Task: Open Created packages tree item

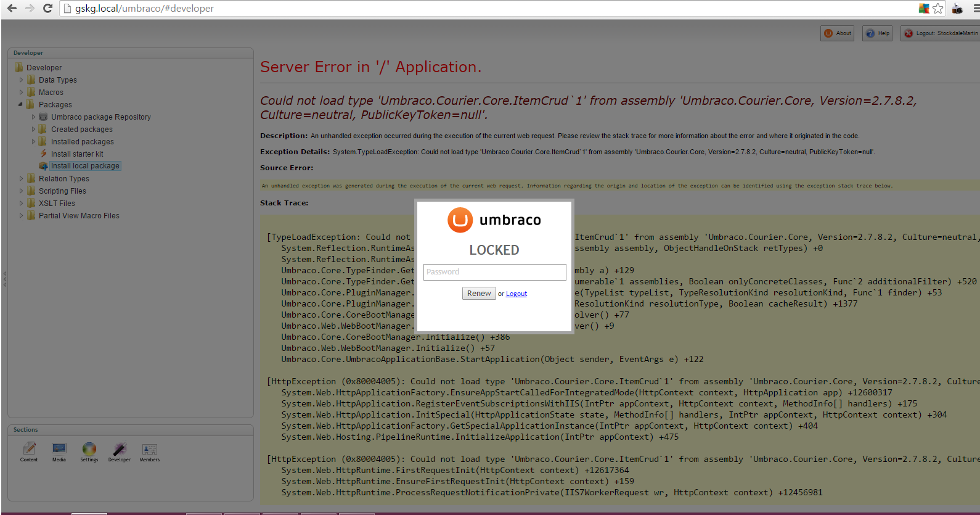Action: coord(82,130)
